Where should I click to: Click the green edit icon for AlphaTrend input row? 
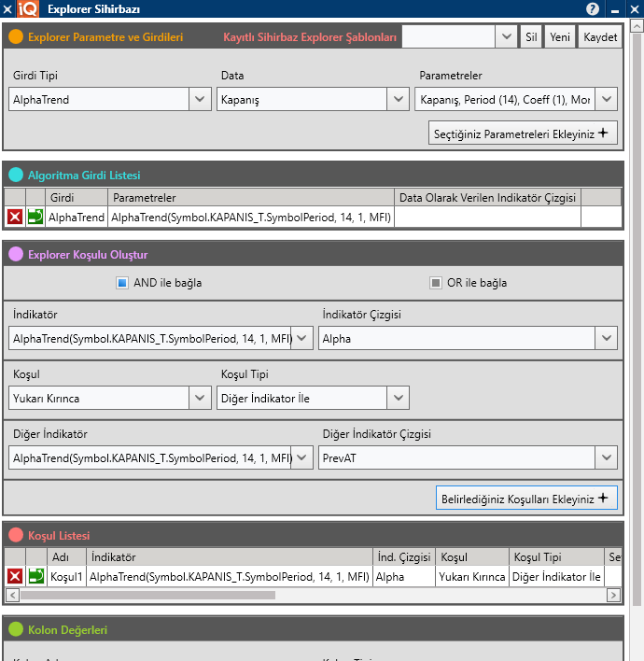click(35, 218)
